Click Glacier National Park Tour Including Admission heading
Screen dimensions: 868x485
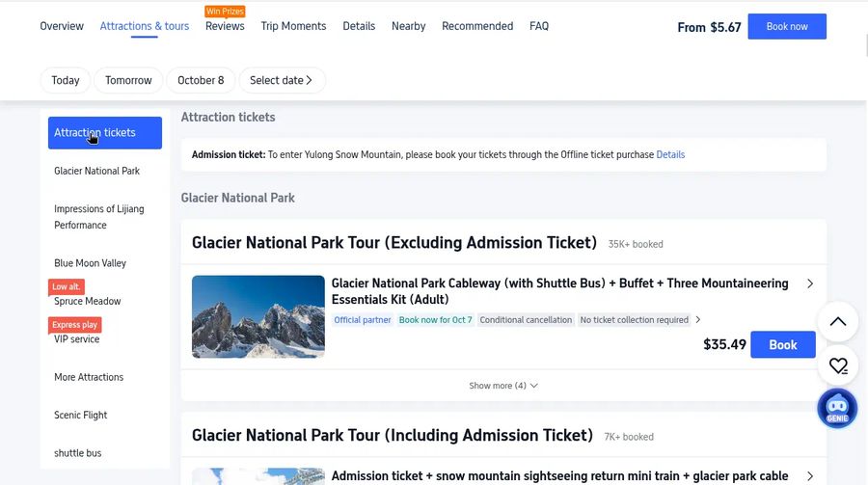393,435
